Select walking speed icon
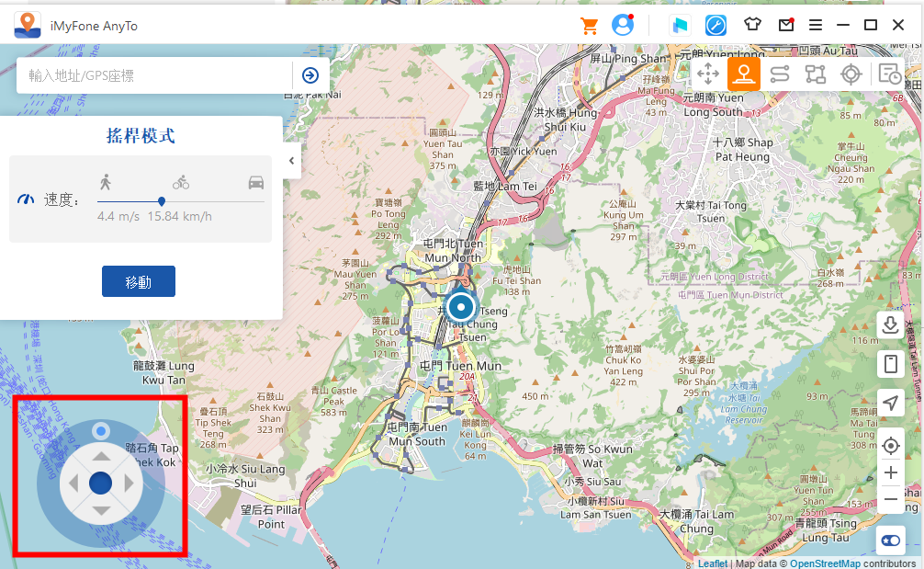 point(106,182)
